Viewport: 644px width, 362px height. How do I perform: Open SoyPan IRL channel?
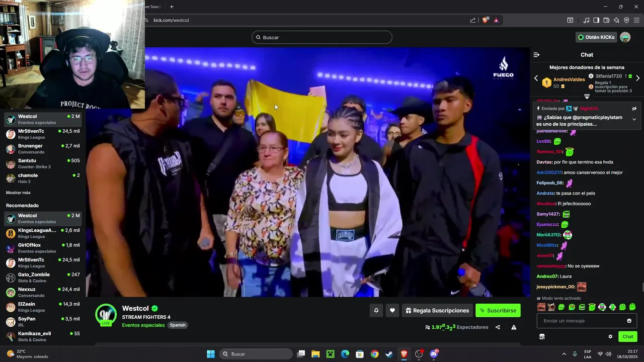tap(43, 322)
